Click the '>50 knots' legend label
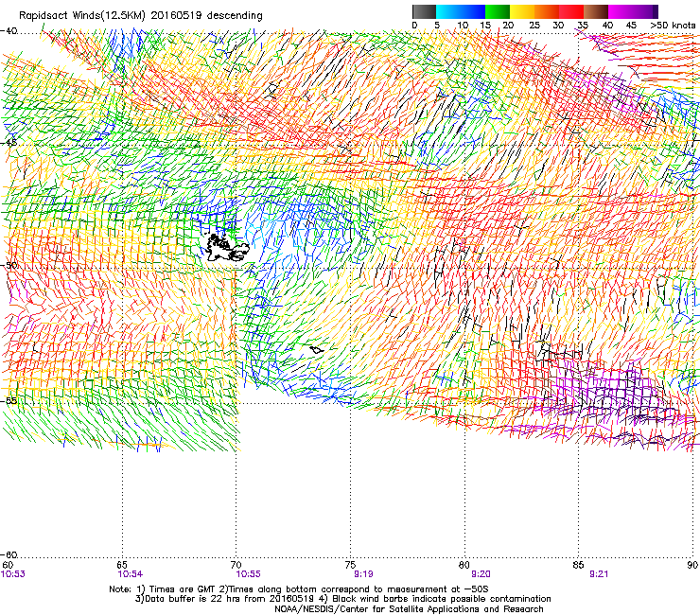 [673, 26]
